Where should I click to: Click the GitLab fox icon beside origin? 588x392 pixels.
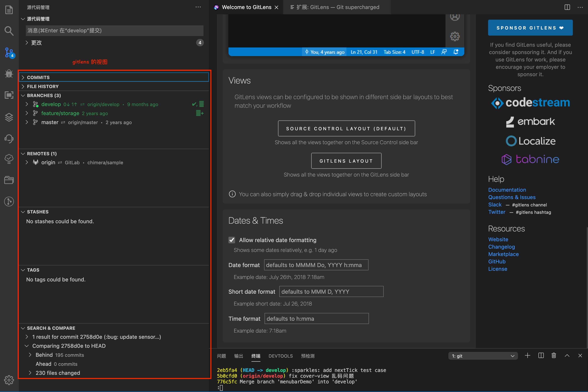[36, 162]
